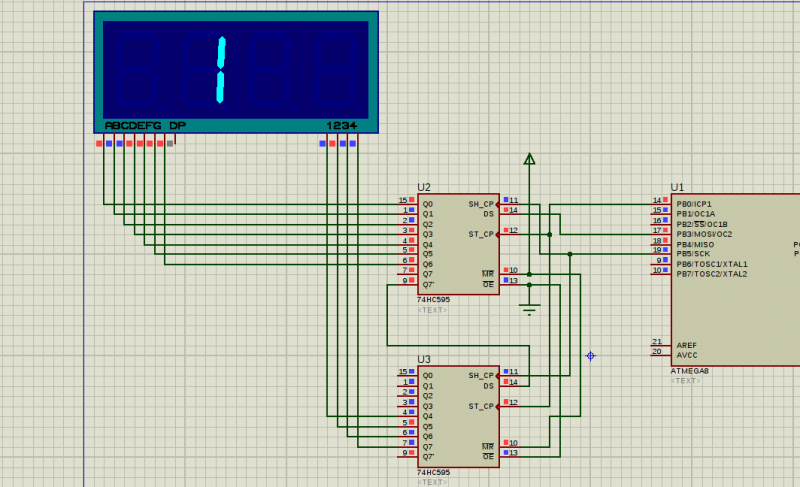The image size is (800, 487).
Task: Select the power terminal arrow symbol
Action: 529,159
